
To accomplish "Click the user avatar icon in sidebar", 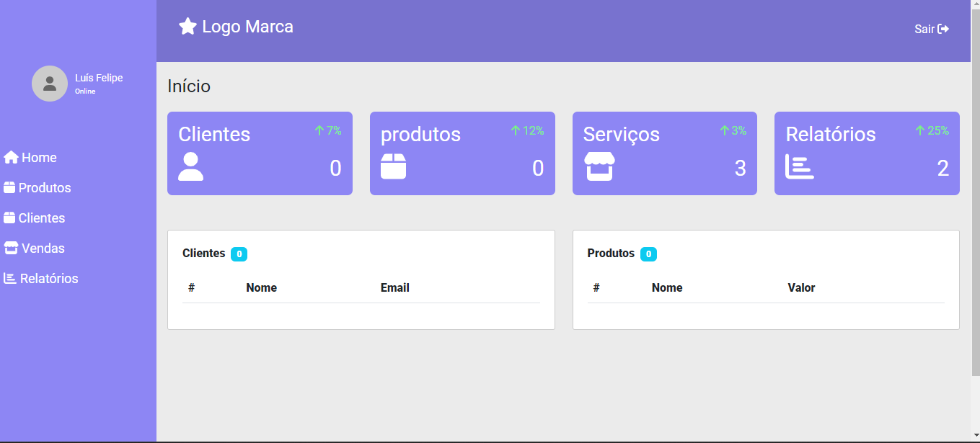I will [x=50, y=84].
